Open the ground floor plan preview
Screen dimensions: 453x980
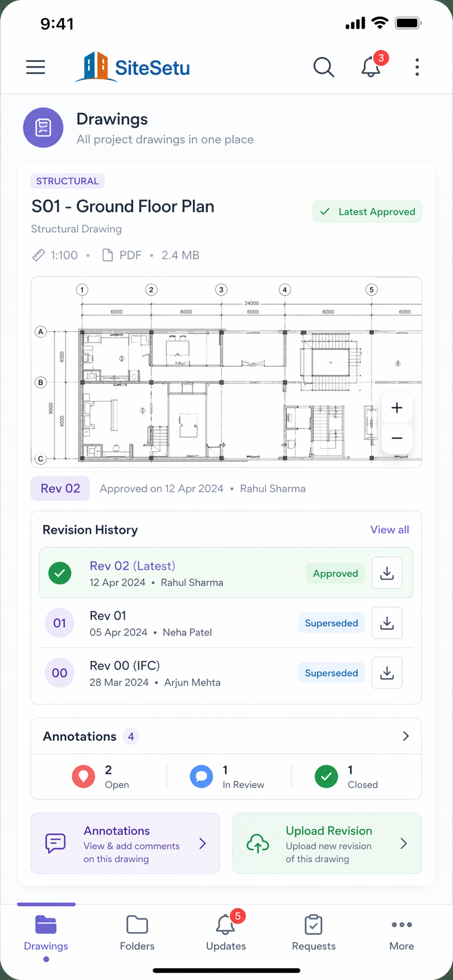click(x=226, y=372)
